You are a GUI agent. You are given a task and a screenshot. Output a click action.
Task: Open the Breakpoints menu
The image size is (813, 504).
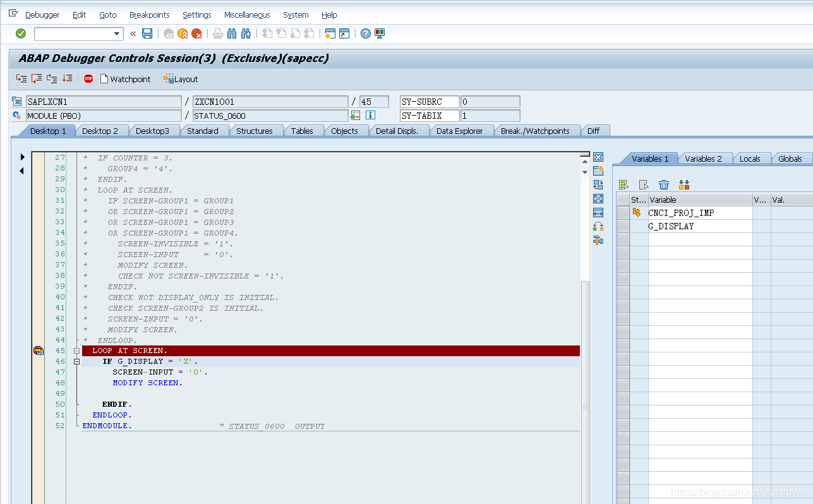(150, 15)
